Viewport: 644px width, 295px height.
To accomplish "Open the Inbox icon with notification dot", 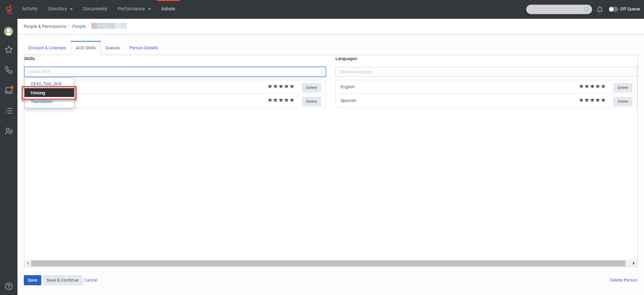I will point(9,90).
